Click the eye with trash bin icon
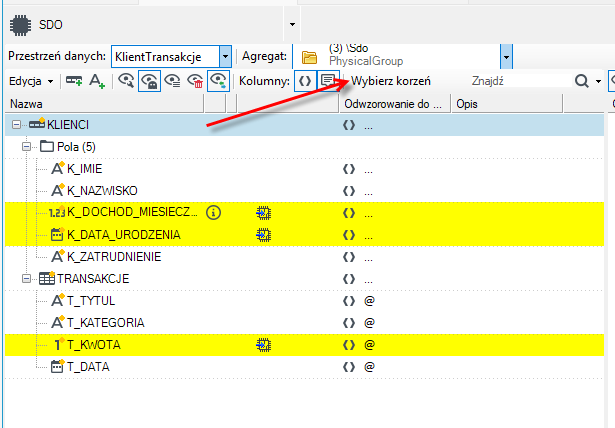Screen dimensions: 615x428 [x=195, y=81]
